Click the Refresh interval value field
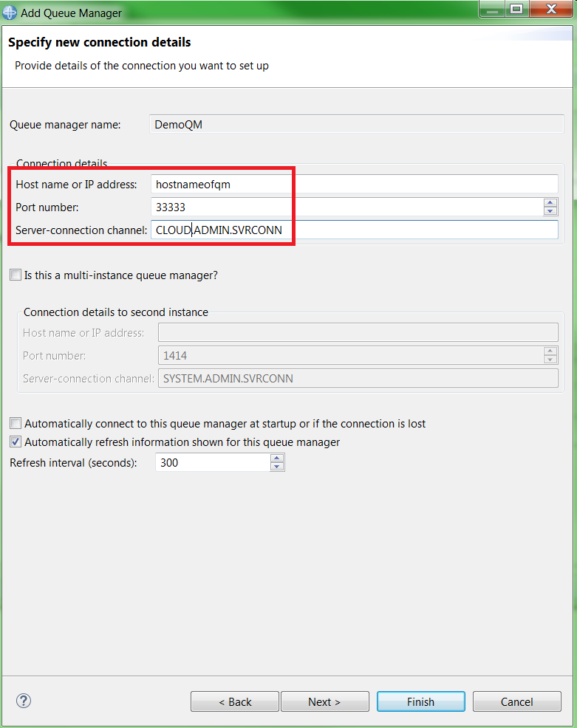The height and width of the screenshot is (728, 577). pyautogui.click(x=207, y=461)
